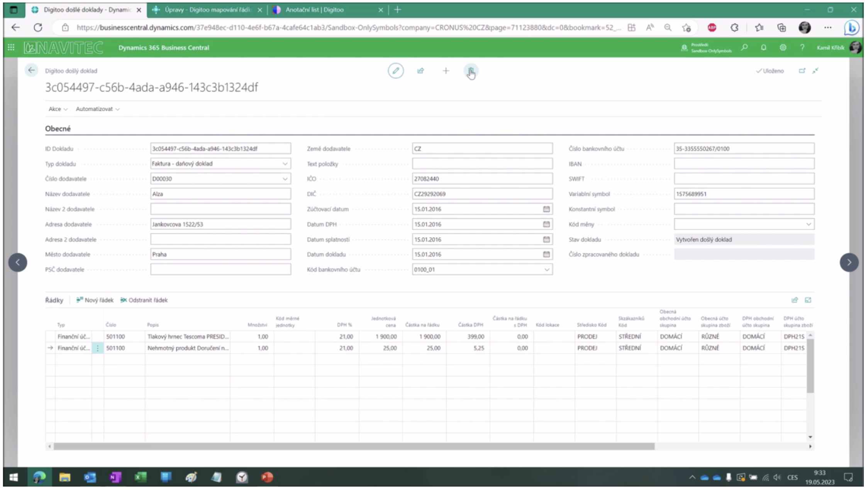Open Outlook from the taskbar

tap(90, 477)
